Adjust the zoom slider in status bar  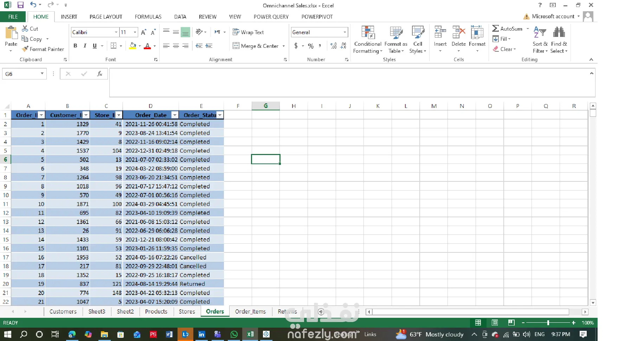coord(548,323)
